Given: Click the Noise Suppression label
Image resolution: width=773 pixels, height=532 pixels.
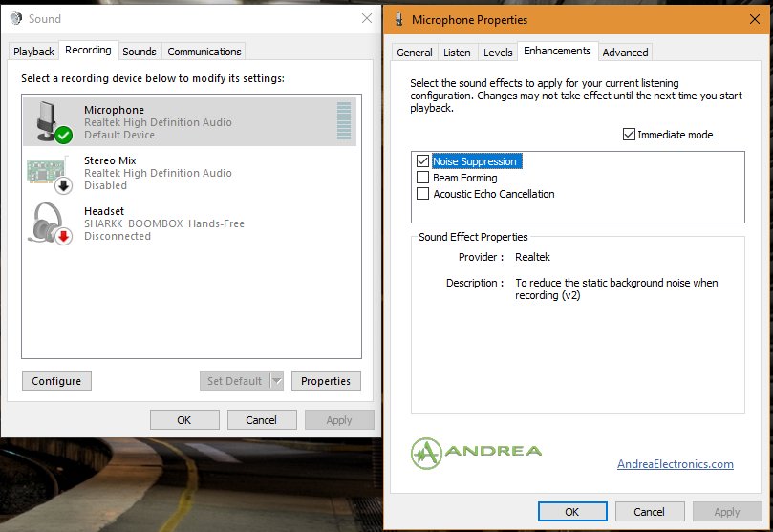Looking at the screenshot, I should tap(475, 161).
